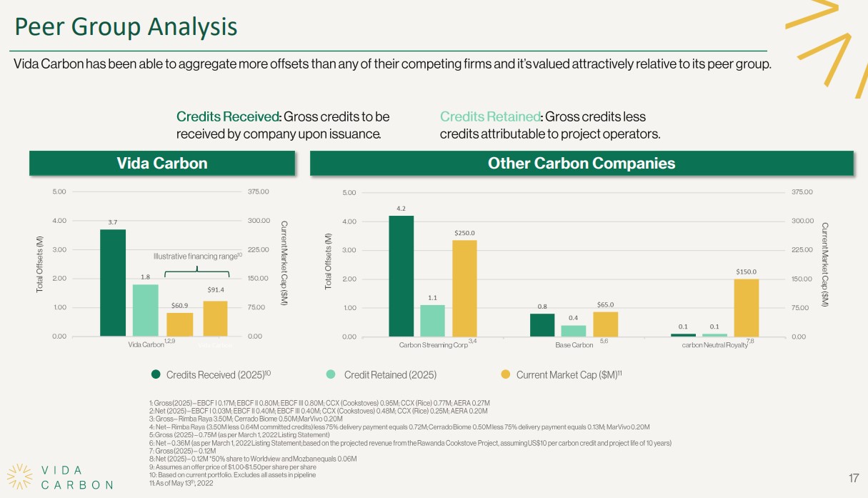Select carbon Neutral Royalty's $150.0 bar
This screenshot has width=868, height=498.
coord(747,307)
